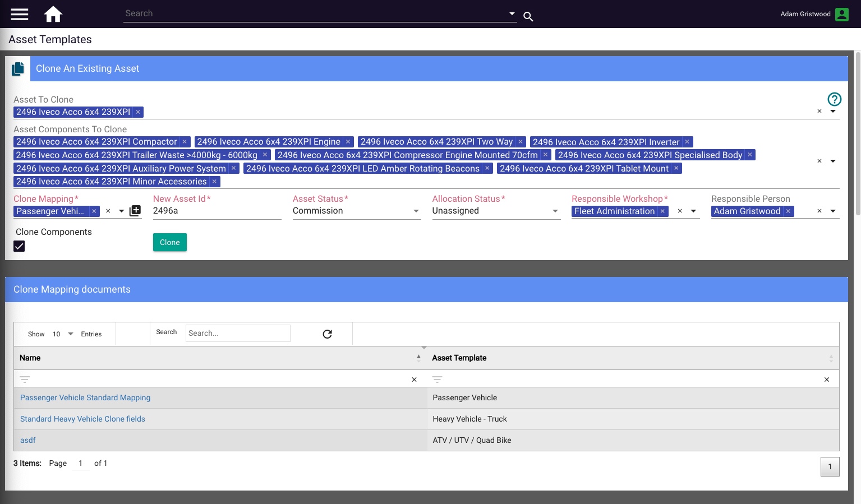Open the top search bar dropdown arrow
Screen dimensions: 861x504
[512, 13]
